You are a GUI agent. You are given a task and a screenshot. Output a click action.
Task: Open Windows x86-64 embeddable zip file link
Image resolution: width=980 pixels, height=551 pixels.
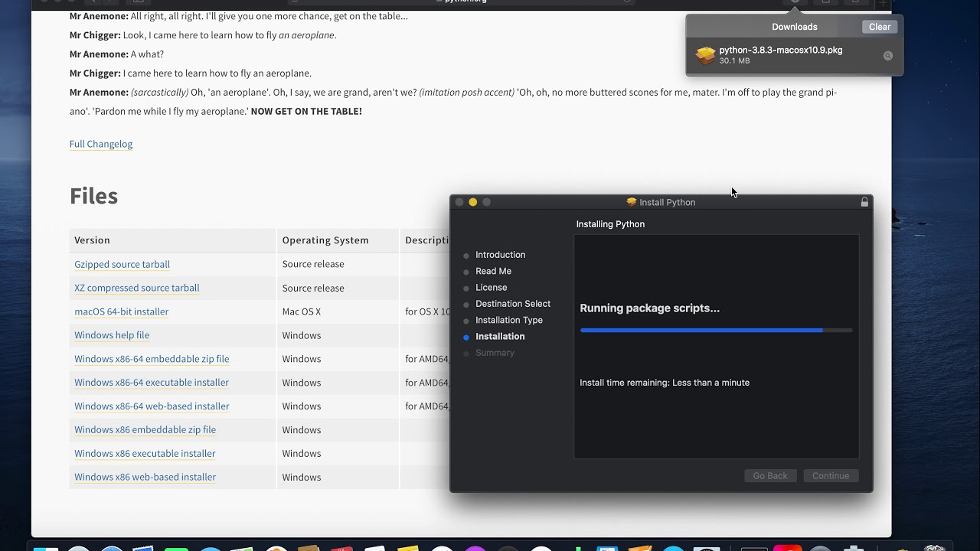pyautogui.click(x=152, y=359)
